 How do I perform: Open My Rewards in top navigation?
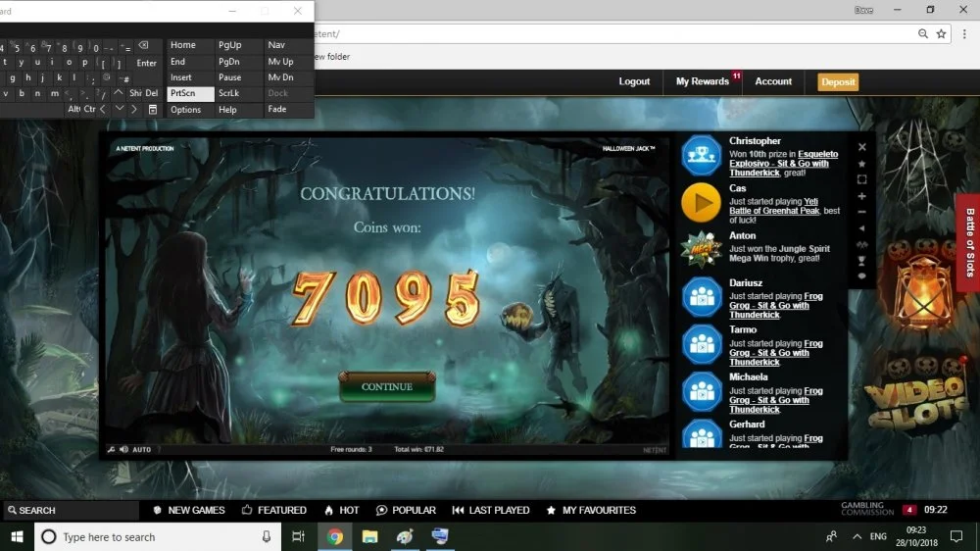[x=703, y=81]
